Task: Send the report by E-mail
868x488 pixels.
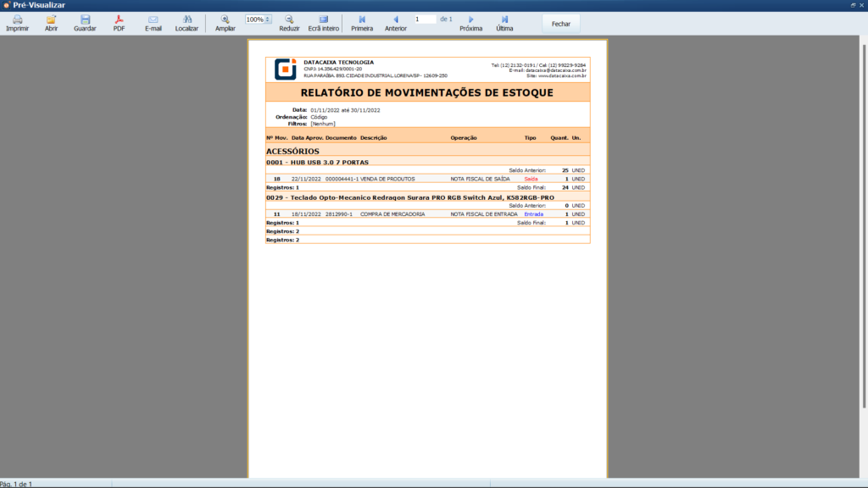Action: coord(153,19)
